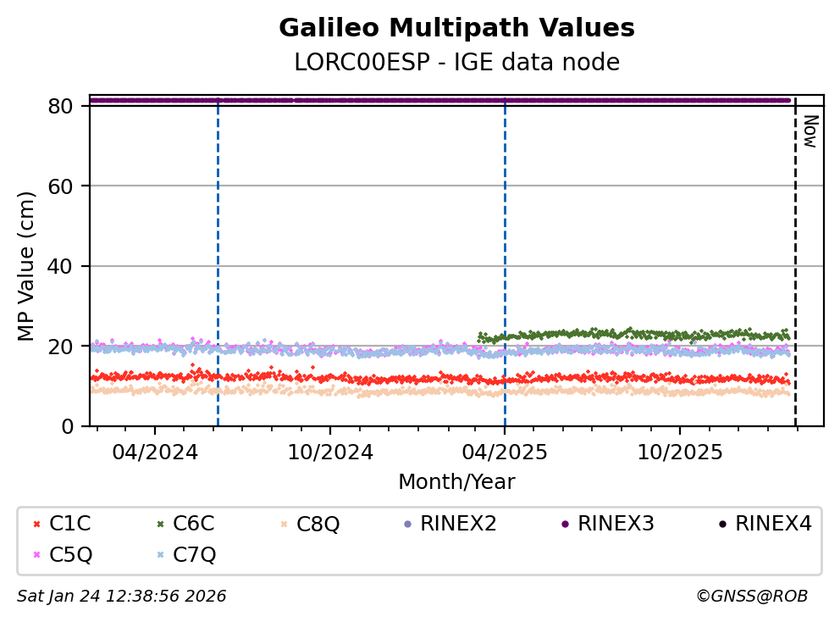Click the magenta C5Q legend marker
The width and height of the screenshot is (840, 622).
tap(36, 555)
